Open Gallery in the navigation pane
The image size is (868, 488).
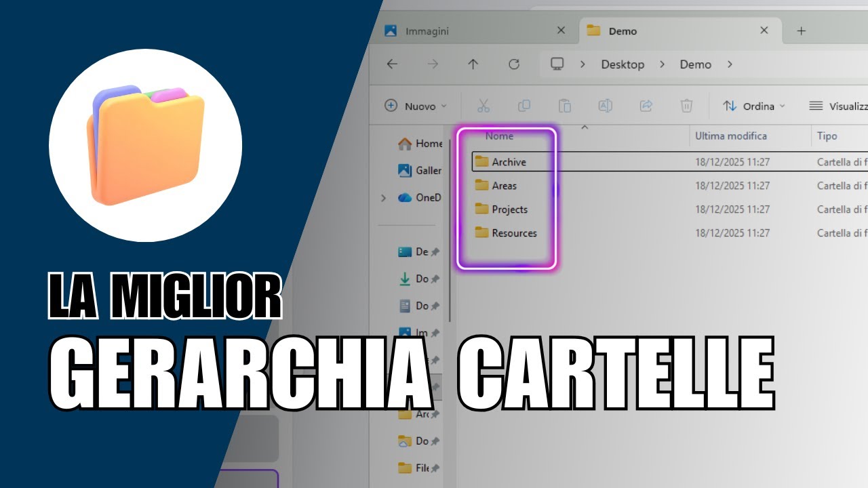tap(420, 171)
